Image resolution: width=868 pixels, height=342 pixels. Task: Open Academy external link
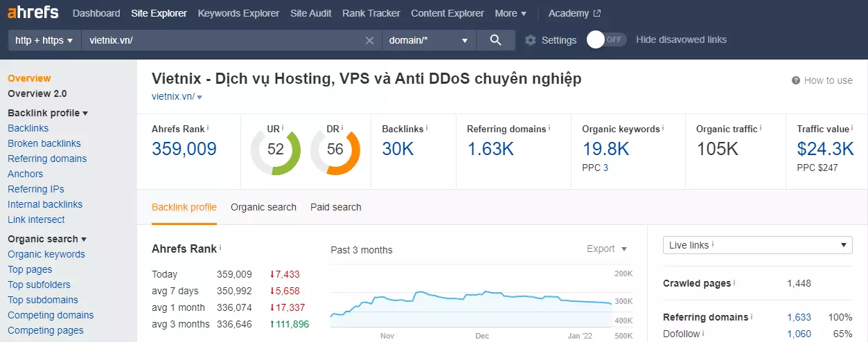[574, 13]
